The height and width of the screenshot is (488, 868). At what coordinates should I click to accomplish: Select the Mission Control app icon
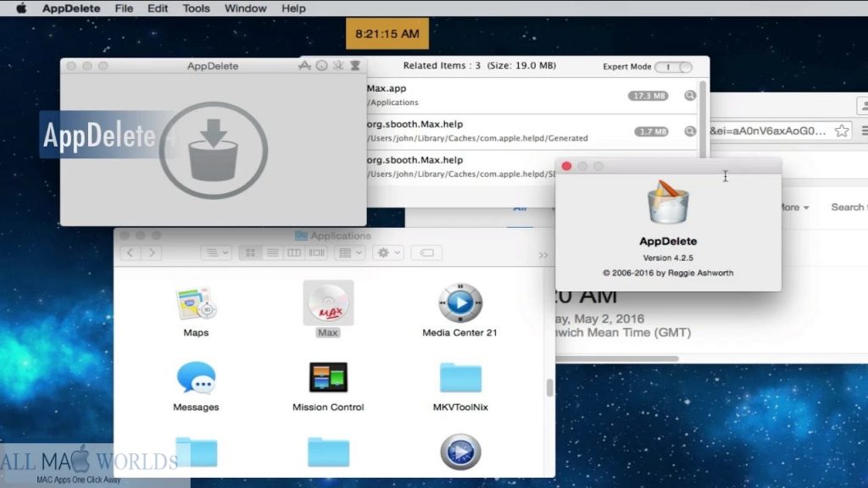point(328,377)
